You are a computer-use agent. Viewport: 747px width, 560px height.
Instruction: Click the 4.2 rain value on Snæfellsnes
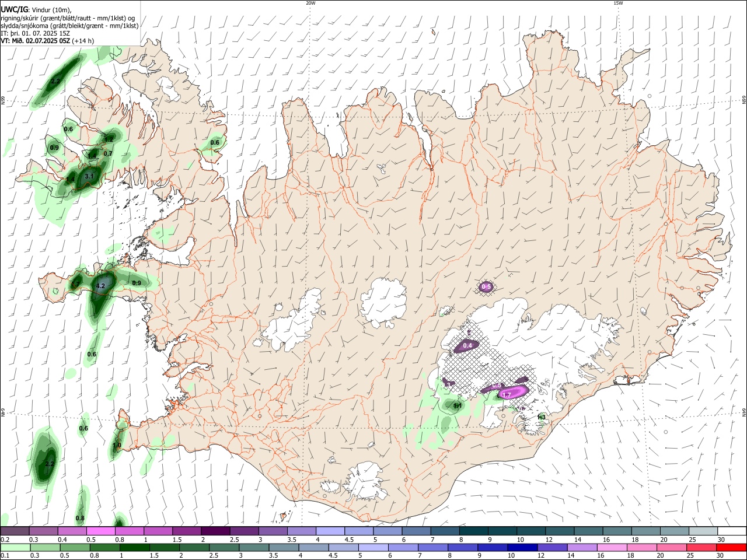coord(100,286)
